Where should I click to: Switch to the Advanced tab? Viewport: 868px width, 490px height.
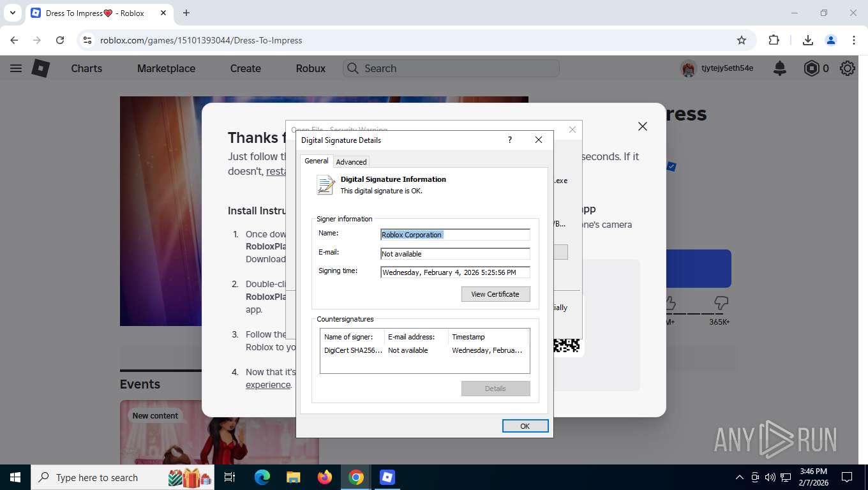pyautogui.click(x=351, y=162)
